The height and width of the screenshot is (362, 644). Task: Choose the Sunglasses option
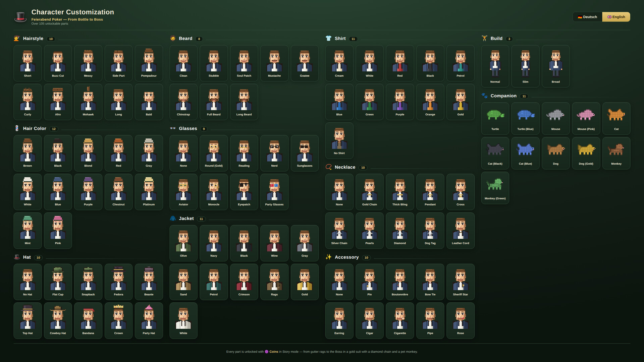coord(305,153)
